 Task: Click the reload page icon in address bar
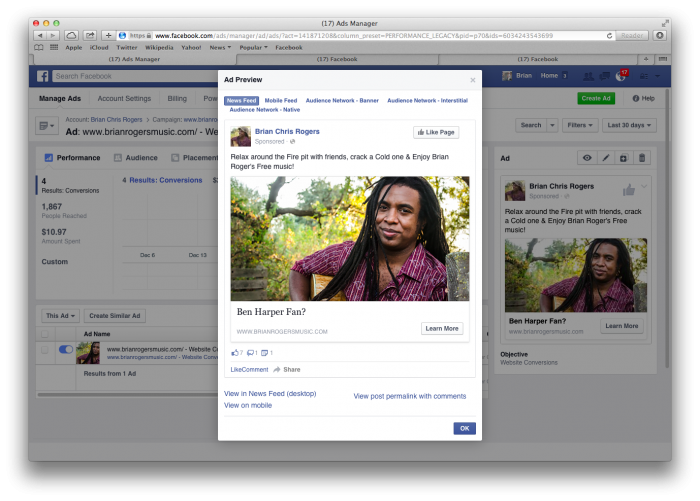pyautogui.click(x=609, y=35)
